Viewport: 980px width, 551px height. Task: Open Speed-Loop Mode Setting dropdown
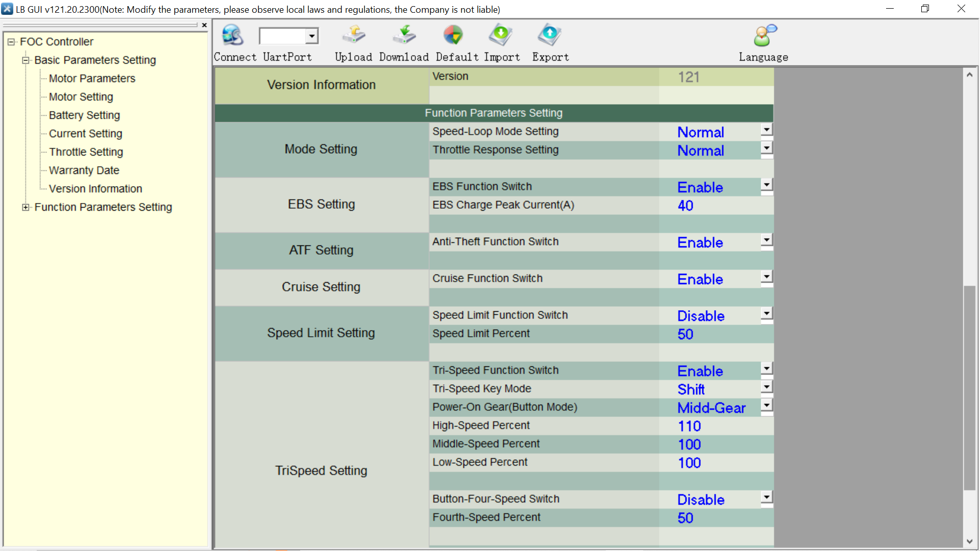click(x=766, y=130)
